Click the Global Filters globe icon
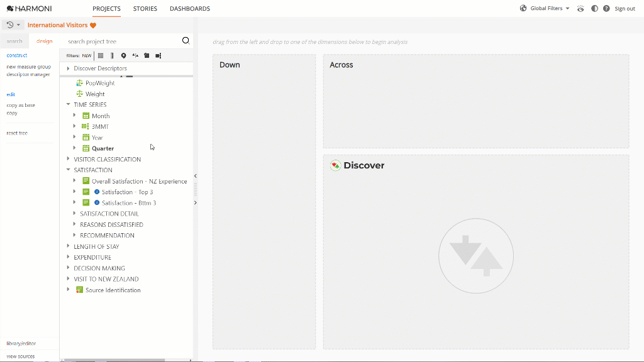This screenshot has width=644, height=362. (523, 8)
